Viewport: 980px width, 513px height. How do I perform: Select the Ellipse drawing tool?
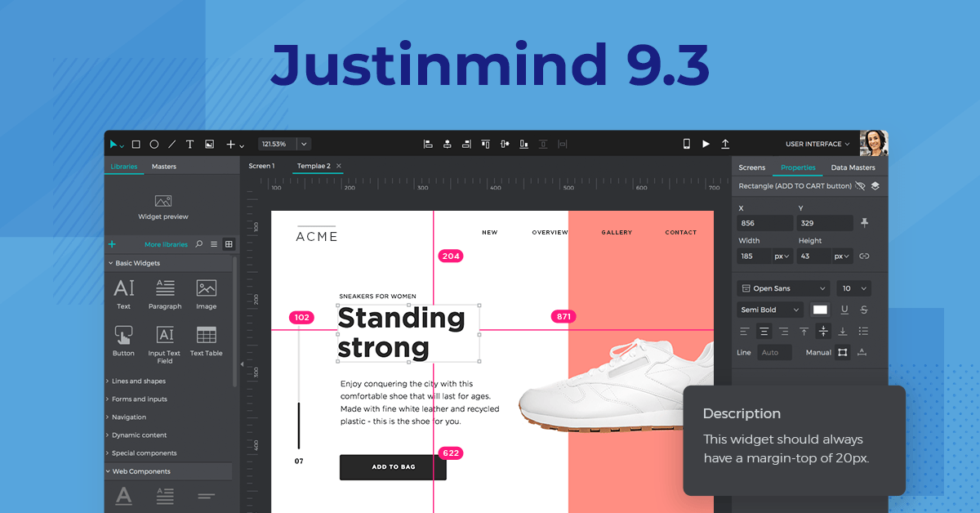tap(154, 144)
